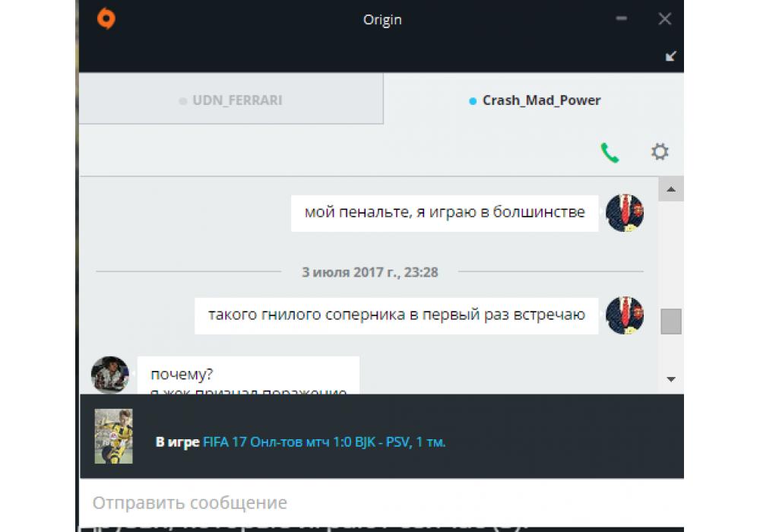Click the pop-in arrow icon below close button

670,56
